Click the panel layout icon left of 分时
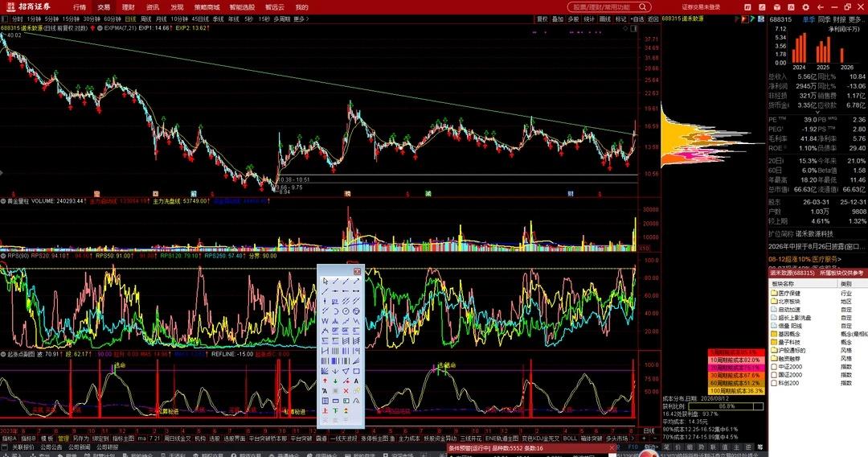Image resolution: width=868 pixels, height=457 pixels. click(5, 19)
